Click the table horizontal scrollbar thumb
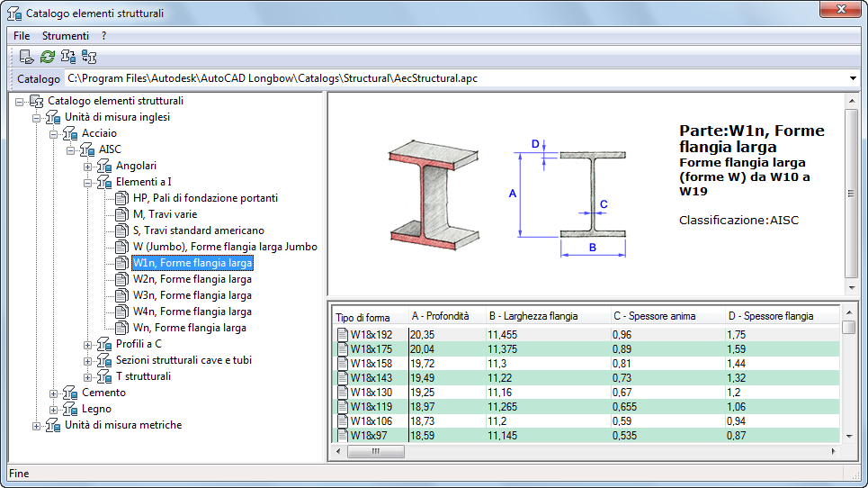 [x=376, y=451]
